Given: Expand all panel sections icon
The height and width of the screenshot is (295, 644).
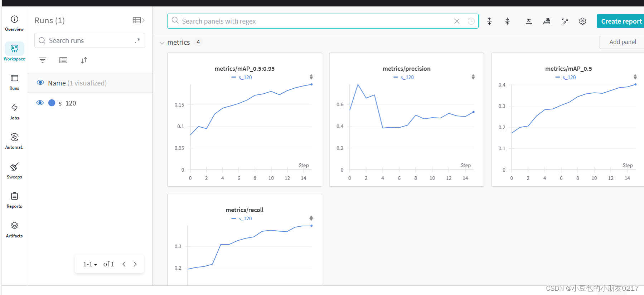Looking at the screenshot, I should (489, 21).
